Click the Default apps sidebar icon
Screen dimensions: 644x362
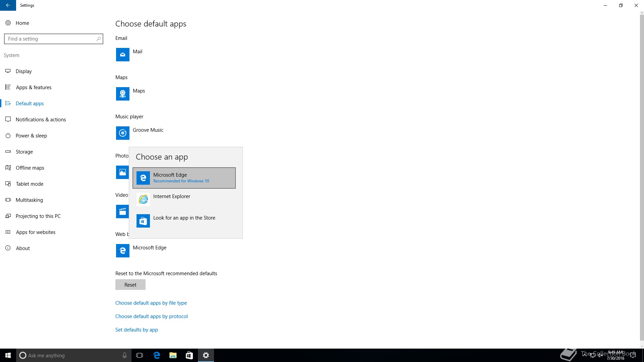[8, 103]
